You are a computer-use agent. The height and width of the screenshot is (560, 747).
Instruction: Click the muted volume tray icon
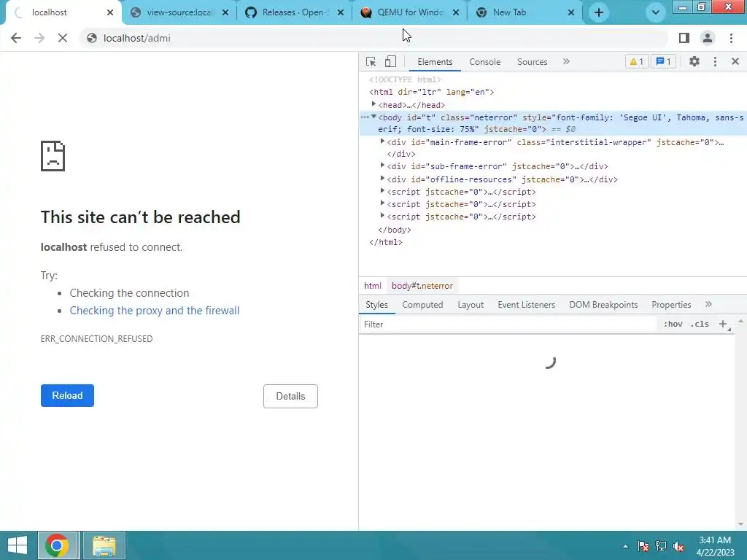[x=678, y=546]
